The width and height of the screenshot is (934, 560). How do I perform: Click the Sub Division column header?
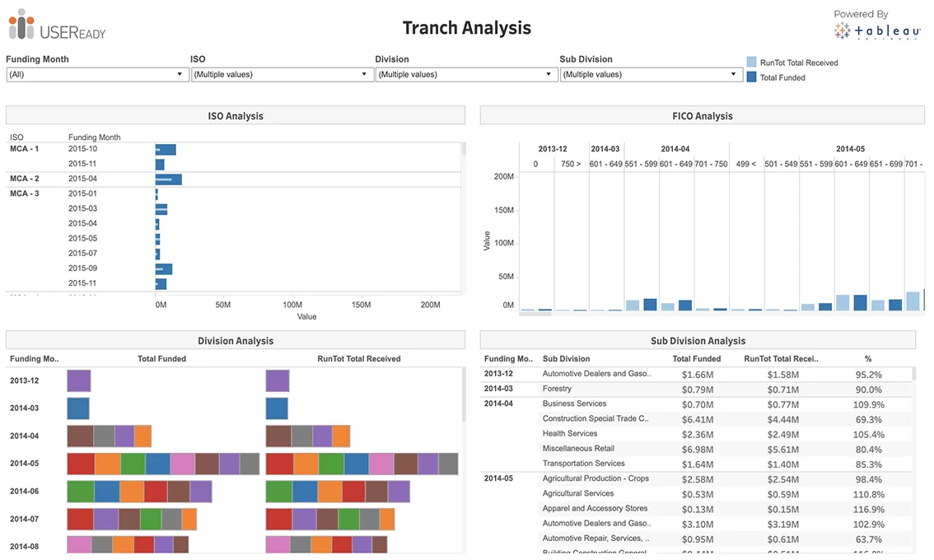(566, 358)
